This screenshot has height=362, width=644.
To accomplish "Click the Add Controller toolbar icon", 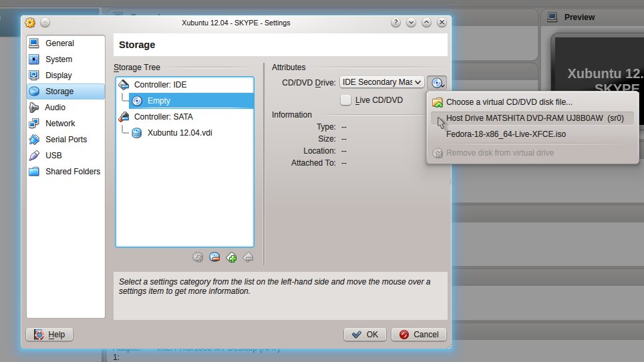I will (231, 257).
